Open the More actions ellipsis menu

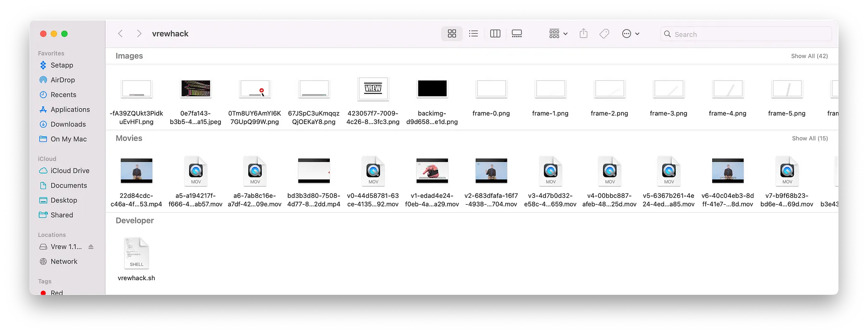point(631,33)
